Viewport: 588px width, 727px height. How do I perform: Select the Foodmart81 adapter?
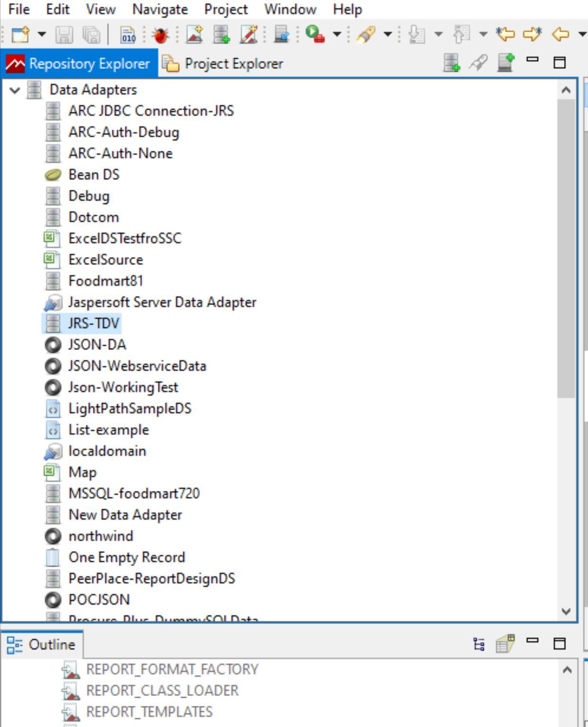click(x=105, y=281)
